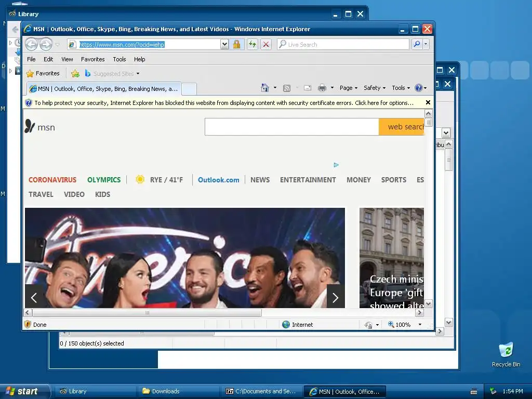This screenshot has width=532, height=399.
Task: Close the security information bar
Action: [x=428, y=102]
